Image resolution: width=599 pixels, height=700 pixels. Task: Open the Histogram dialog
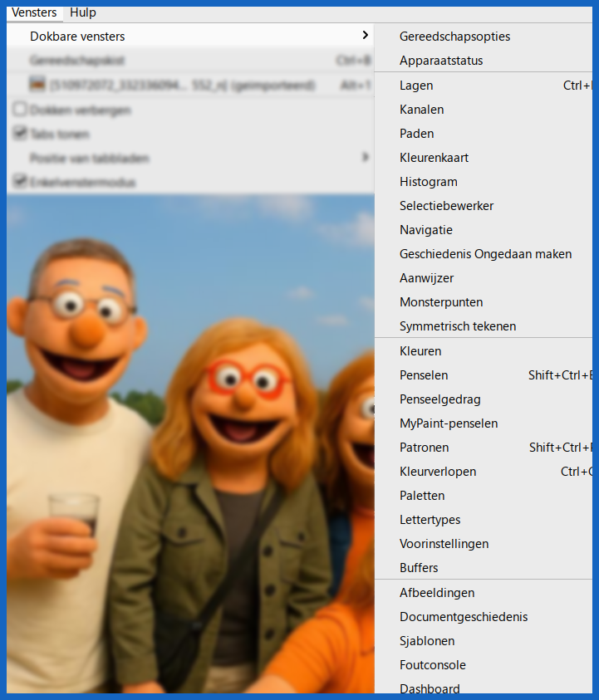point(484,182)
